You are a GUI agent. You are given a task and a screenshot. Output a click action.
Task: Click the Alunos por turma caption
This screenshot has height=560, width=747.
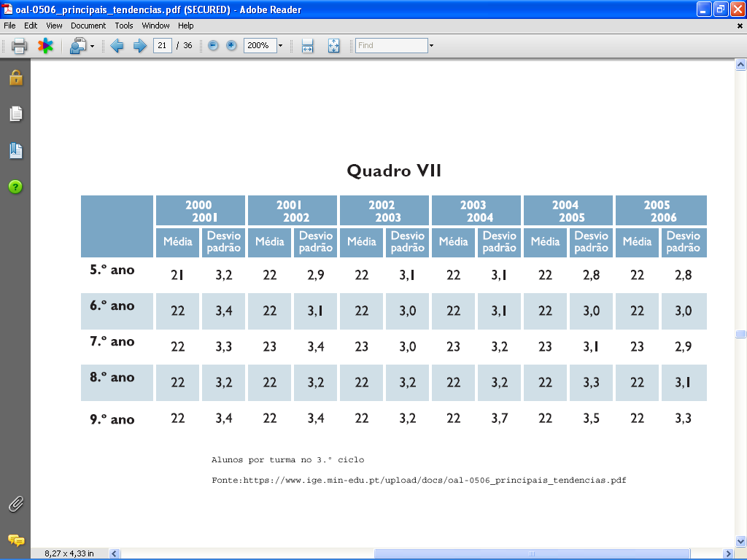point(287,460)
